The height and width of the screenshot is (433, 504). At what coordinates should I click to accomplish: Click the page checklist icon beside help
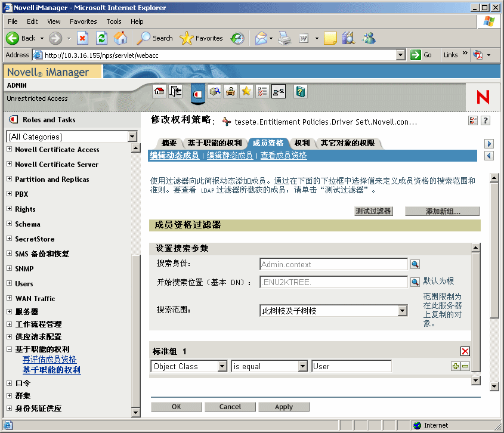pyautogui.click(x=473, y=120)
